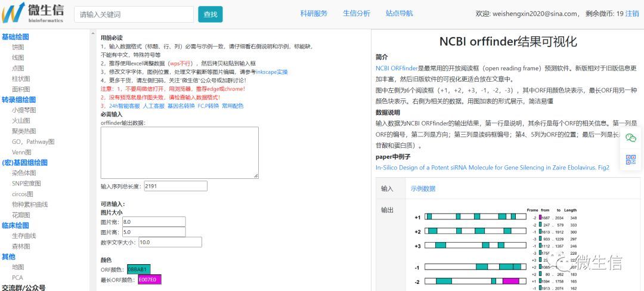644x291 pixels.
Task: Open the 24h智能客服 link
Action: pos(125,106)
